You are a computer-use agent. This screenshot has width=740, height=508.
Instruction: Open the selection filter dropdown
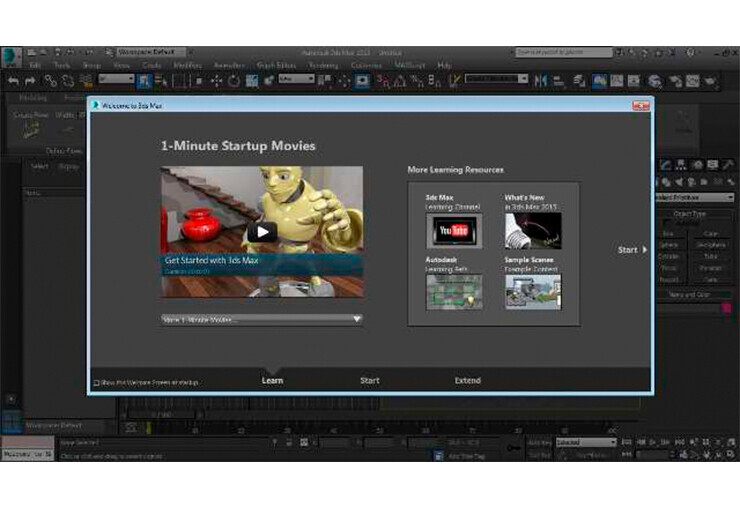[x=116, y=79]
